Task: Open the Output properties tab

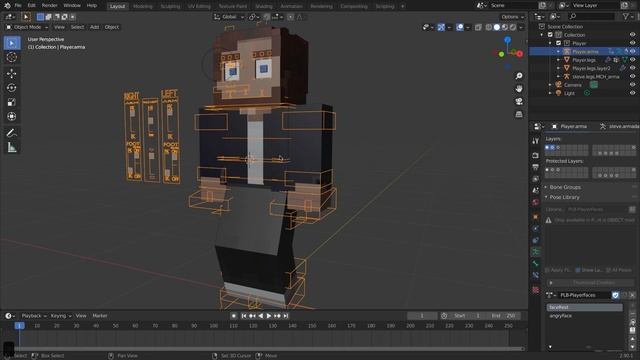Action: [x=536, y=167]
